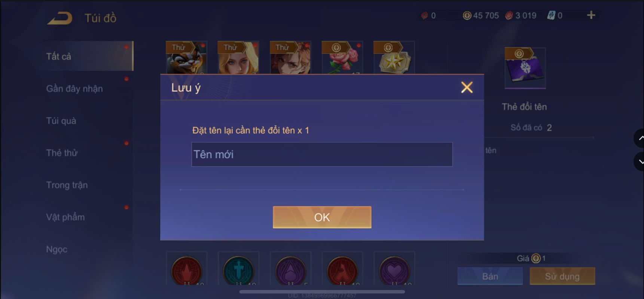Select the purple Thẻ đổi tên card icon
Image resolution: width=644 pixels, height=299 pixels.
[525, 68]
